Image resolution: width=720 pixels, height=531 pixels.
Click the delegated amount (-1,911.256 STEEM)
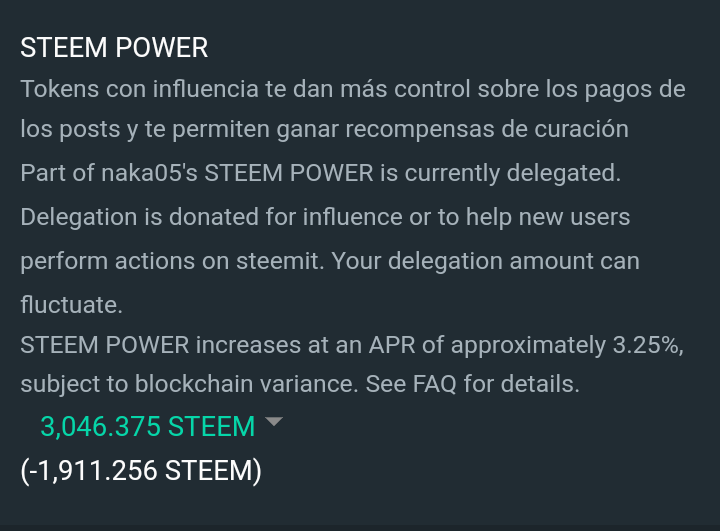point(141,471)
